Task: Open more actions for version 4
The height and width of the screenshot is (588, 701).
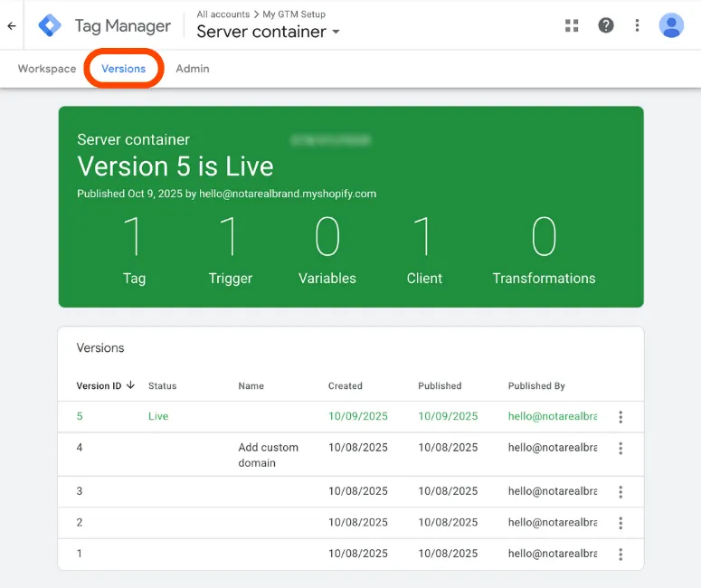Action: (620, 448)
